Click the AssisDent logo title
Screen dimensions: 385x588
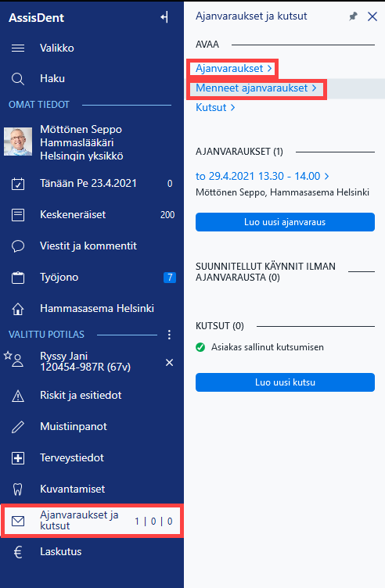pos(37,18)
